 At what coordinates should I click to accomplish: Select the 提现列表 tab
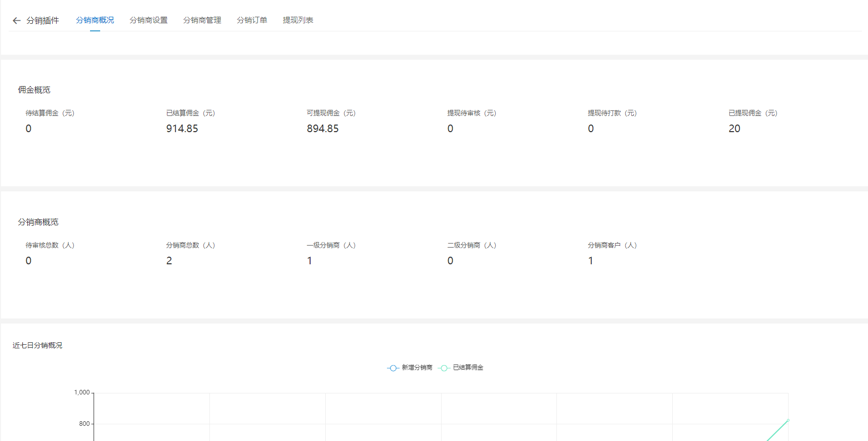point(298,20)
